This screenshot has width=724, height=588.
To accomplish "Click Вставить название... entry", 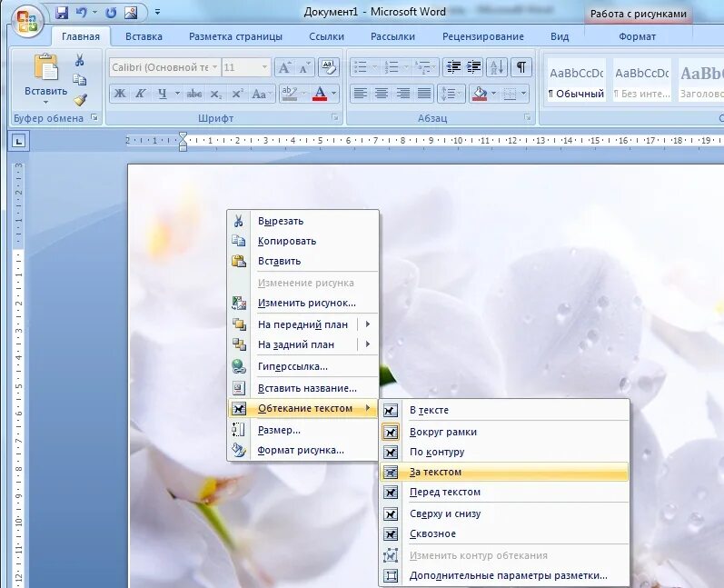I will click(302, 388).
